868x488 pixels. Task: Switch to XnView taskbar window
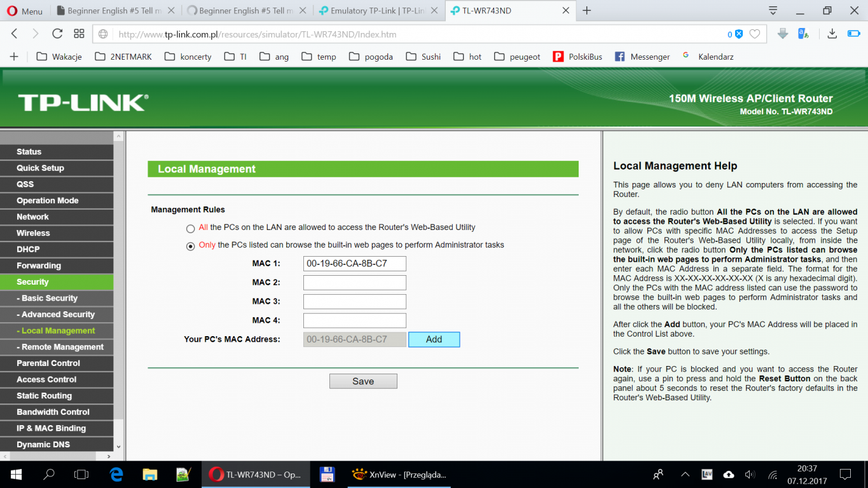point(401,474)
